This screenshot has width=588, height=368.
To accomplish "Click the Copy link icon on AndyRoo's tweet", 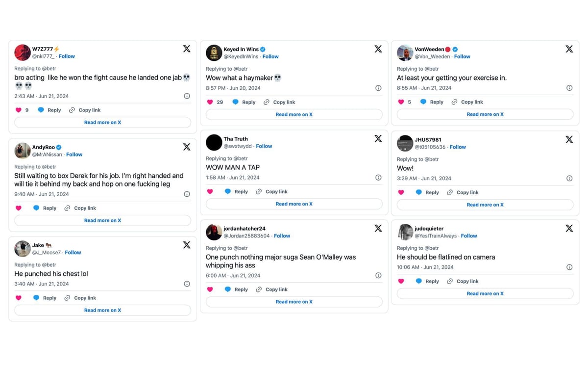I will [x=67, y=208].
